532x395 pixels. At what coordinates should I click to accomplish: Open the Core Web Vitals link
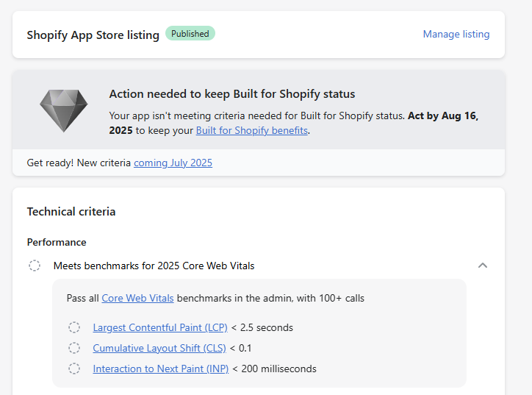tap(137, 298)
